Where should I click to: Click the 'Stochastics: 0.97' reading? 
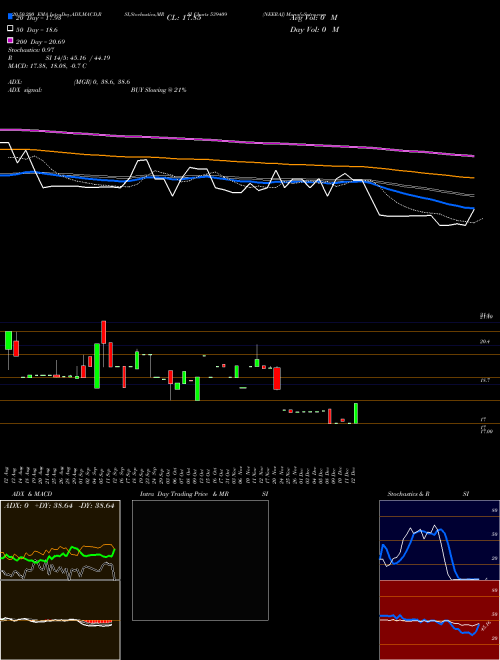(31, 50)
